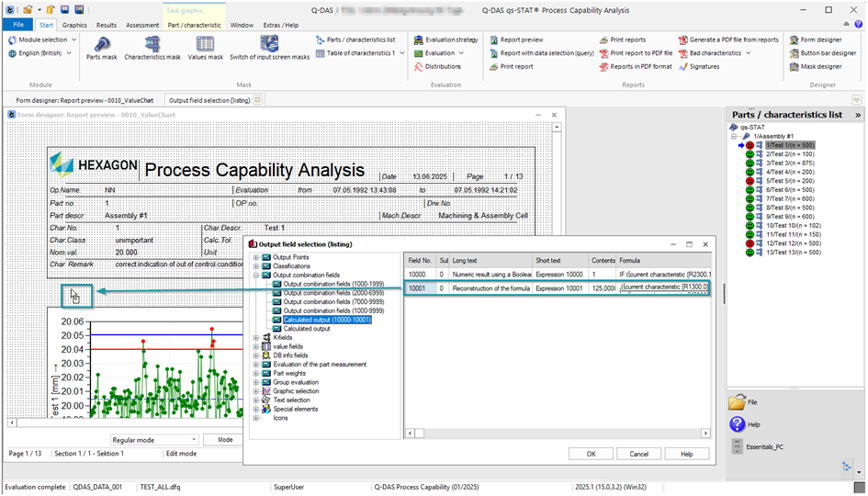Click Generate a PDF file from reports
The height and width of the screenshot is (496, 868).
(728, 39)
